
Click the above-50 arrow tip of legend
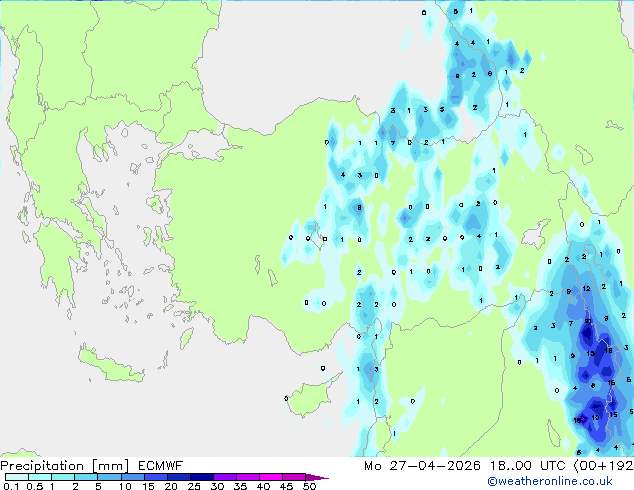coord(317,477)
